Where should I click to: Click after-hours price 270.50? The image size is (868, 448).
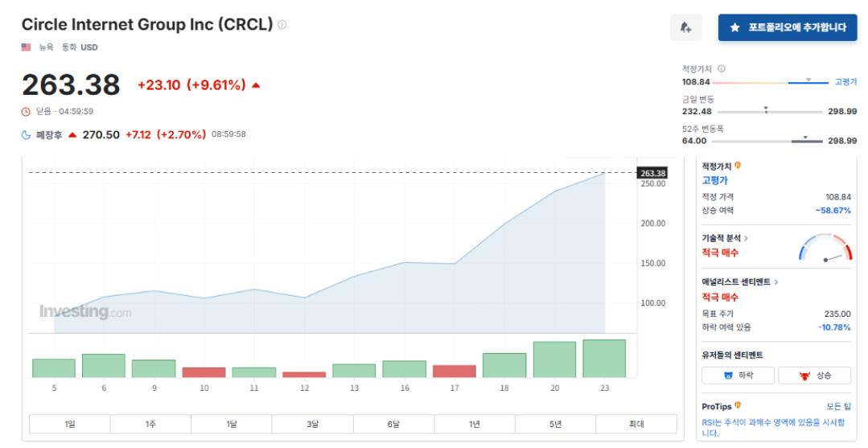[101, 134]
